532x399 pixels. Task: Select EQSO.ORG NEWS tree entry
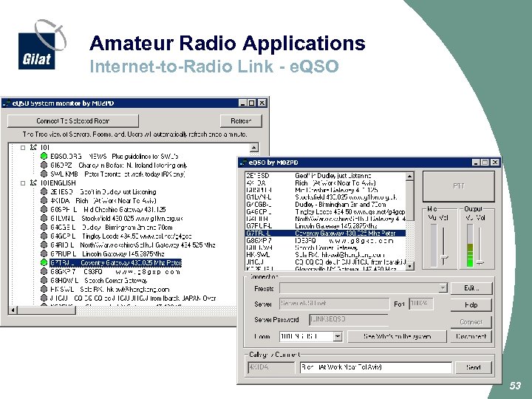coord(114,157)
